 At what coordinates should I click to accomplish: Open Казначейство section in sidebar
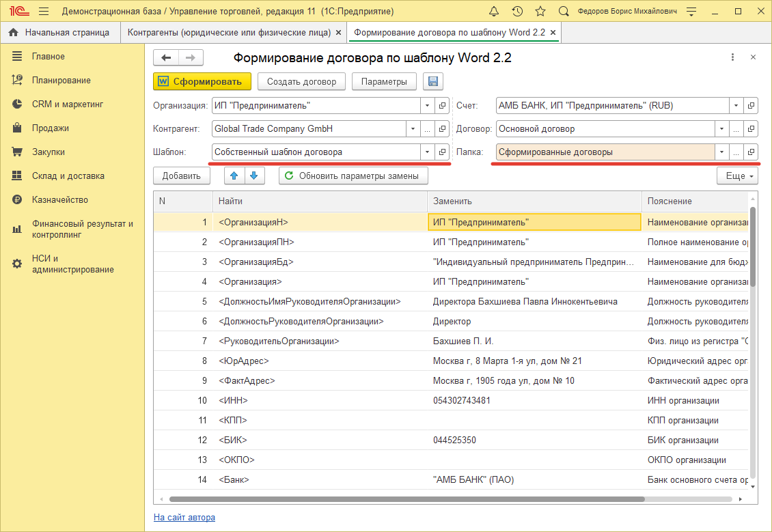tap(60, 199)
